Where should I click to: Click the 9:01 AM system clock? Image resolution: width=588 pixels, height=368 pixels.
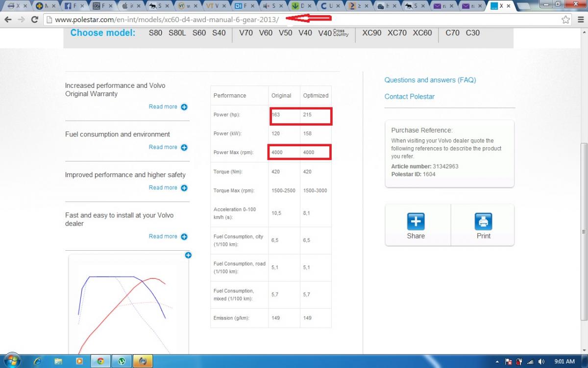564,362
